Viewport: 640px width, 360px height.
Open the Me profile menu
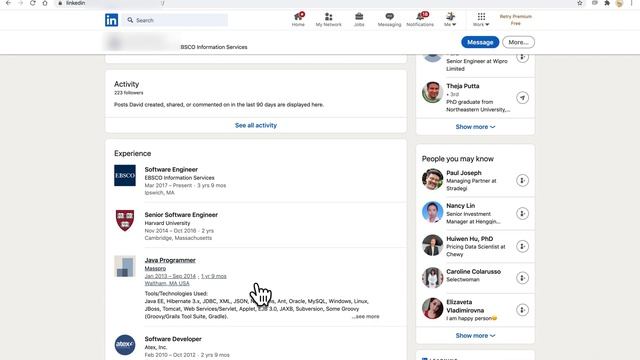pos(450,20)
